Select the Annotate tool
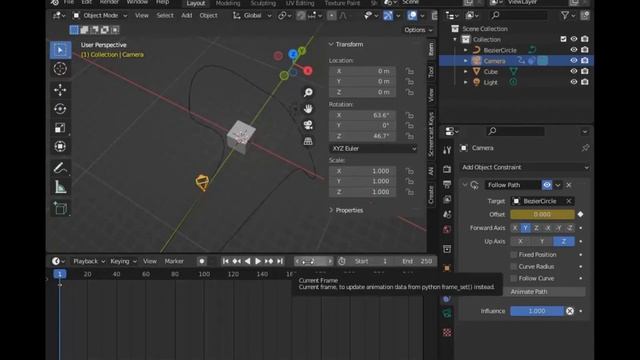Screen dimensions: 640x360 pos(60,168)
